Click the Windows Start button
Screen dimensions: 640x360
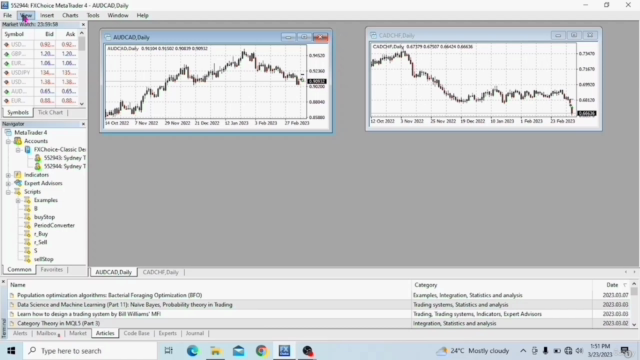point(11,351)
